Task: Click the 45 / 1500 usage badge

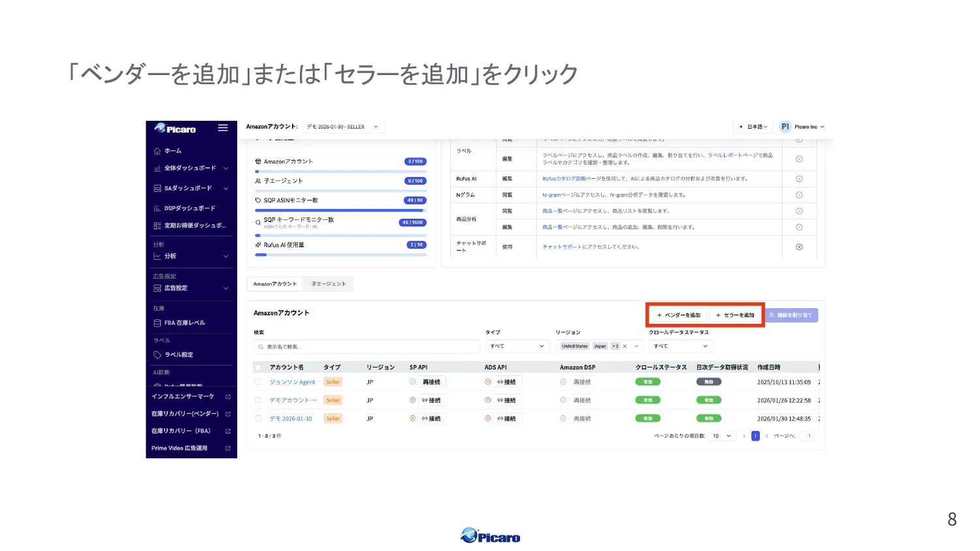Action: [x=413, y=223]
